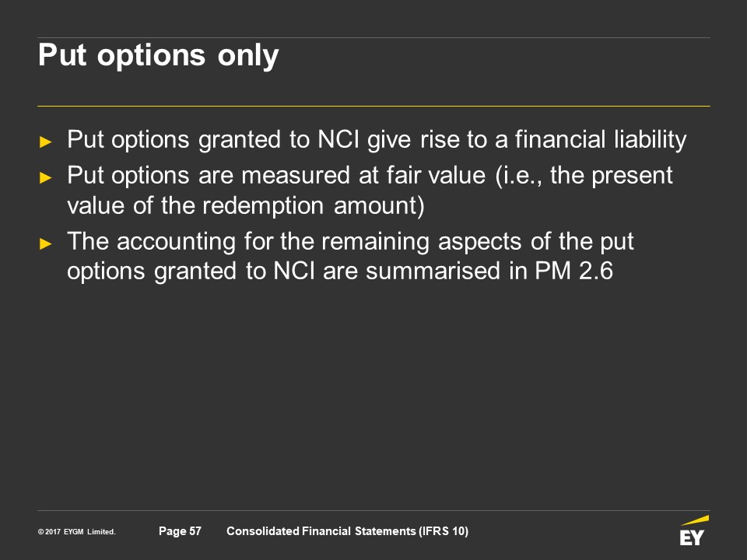Viewport: 747px width, 560px height.
Task: Click the copyright symbol before 2017
Action: (40, 533)
